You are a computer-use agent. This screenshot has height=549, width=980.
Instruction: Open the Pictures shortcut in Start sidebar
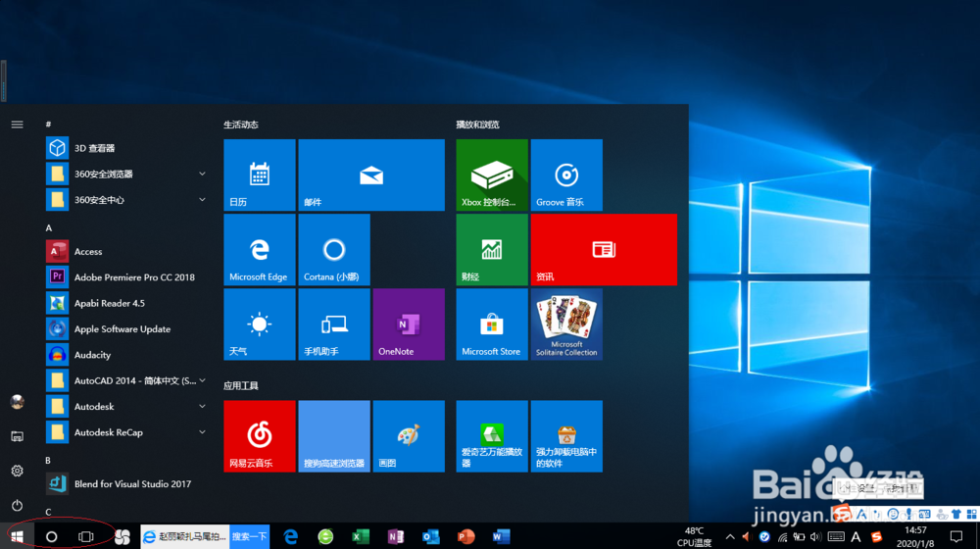point(17,436)
